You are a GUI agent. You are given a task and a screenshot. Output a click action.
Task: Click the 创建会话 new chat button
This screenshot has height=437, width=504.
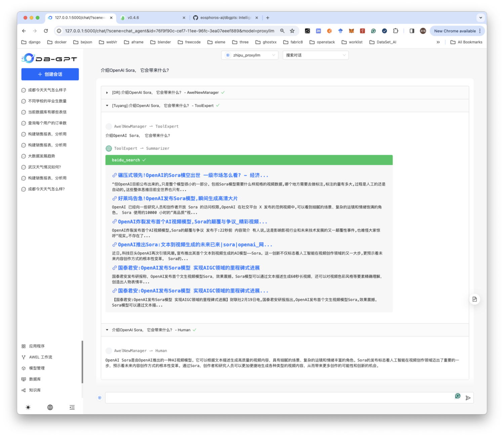point(50,74)
